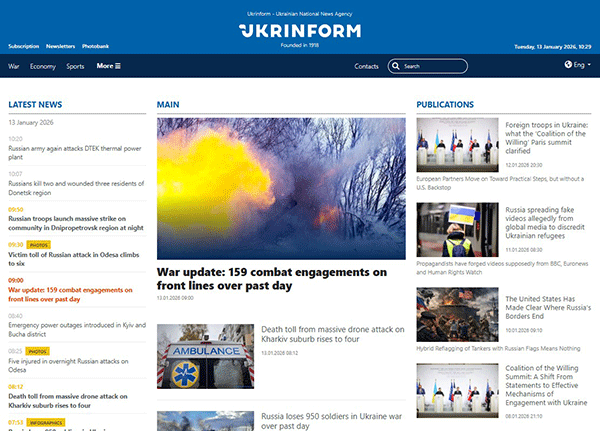Open red 'War update: 159 combat engagements' sidebar link
This screenshot has height=431, width=600.
coord(70,294)
